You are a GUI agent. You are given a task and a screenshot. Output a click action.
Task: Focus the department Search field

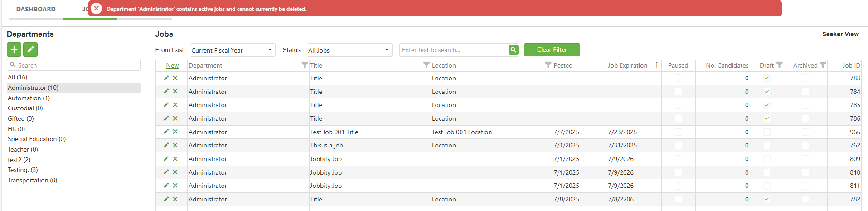pyautogui.click(x=73, y=65)
